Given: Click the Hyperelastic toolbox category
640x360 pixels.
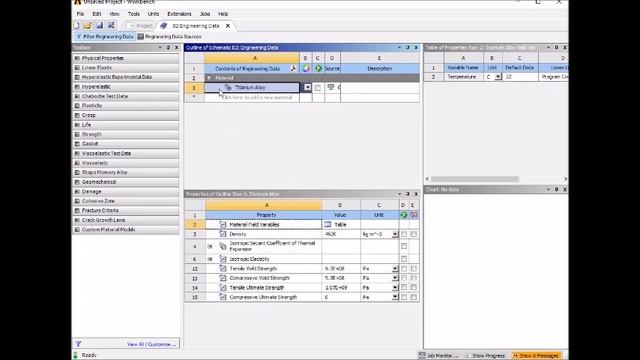Looking at the screenshot, I should [126, 87].
